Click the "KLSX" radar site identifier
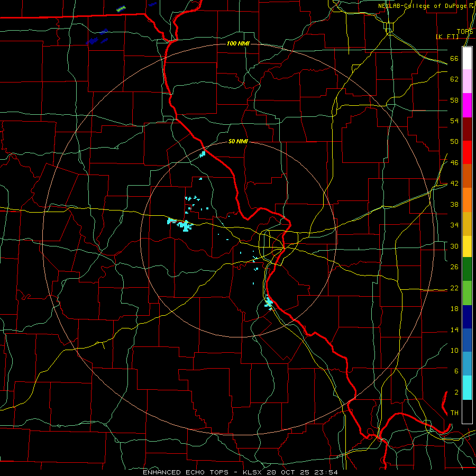 tap(253, 472)
